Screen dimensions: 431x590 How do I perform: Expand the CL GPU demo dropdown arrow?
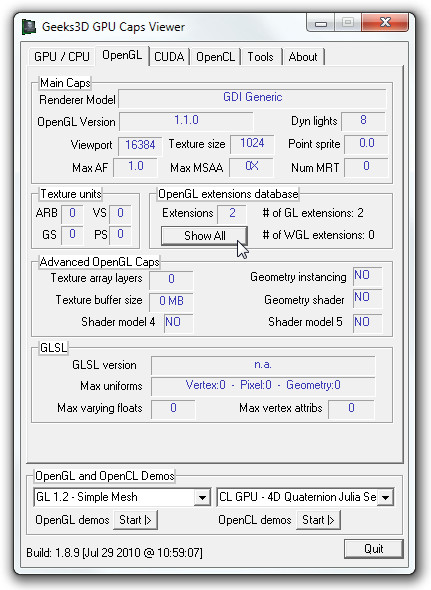(385, 497)
